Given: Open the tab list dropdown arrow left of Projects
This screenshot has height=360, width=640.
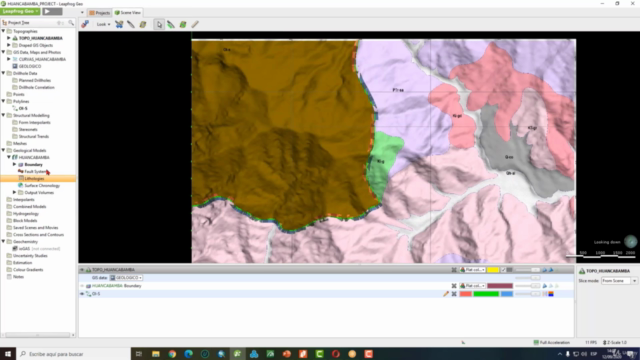Looking at the screenshot, I should [82, 13].
